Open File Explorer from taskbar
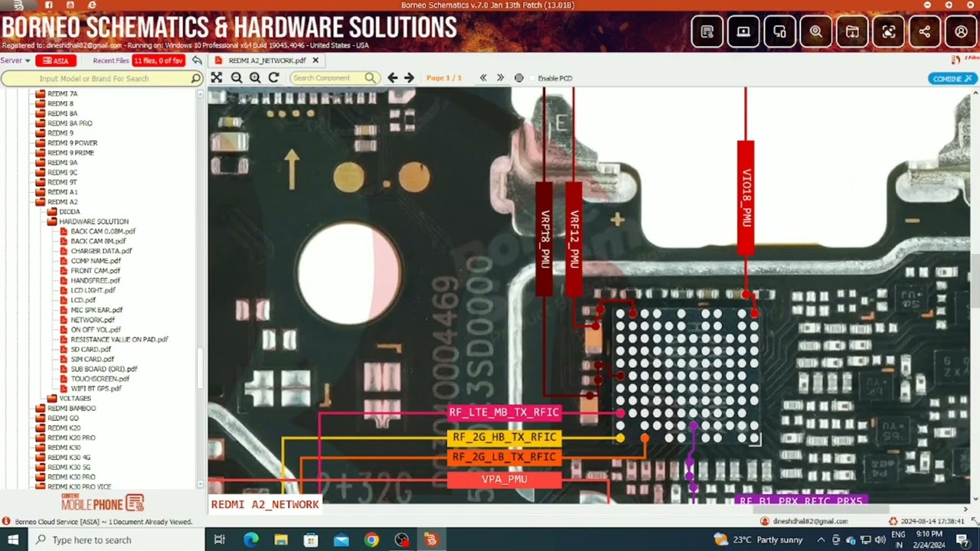This screenshot has width=980, height=551. click(x=281, y=540)
